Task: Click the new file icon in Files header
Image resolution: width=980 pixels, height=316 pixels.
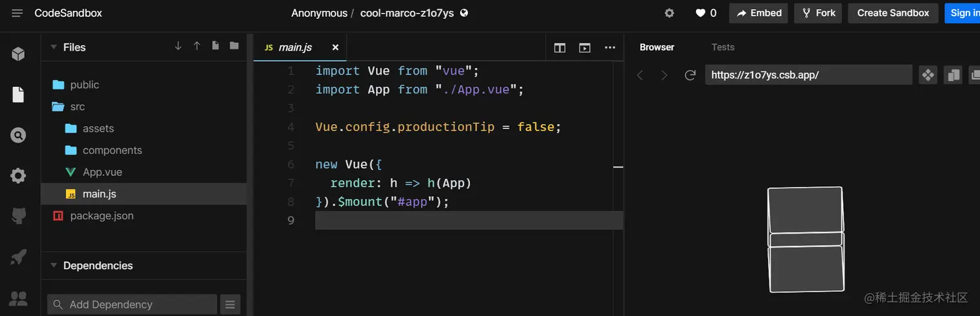Action: pos(215,46)
